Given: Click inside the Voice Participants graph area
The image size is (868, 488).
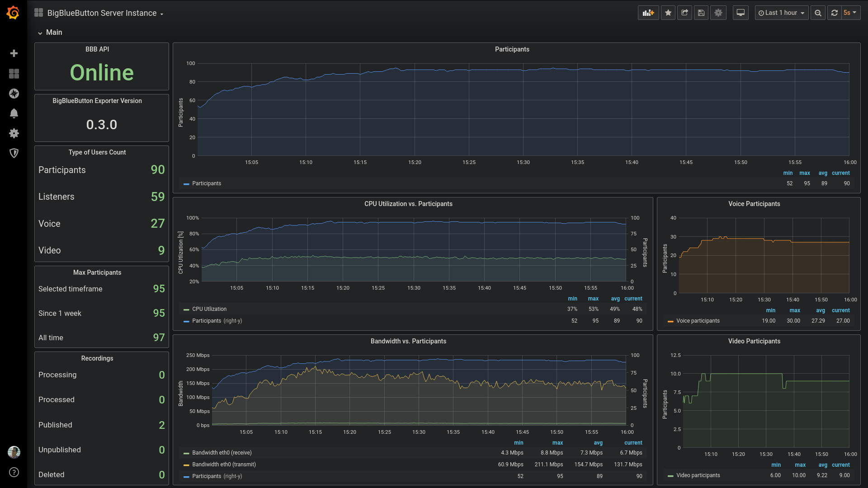Looking at the screenshot, I should point(764,256).
